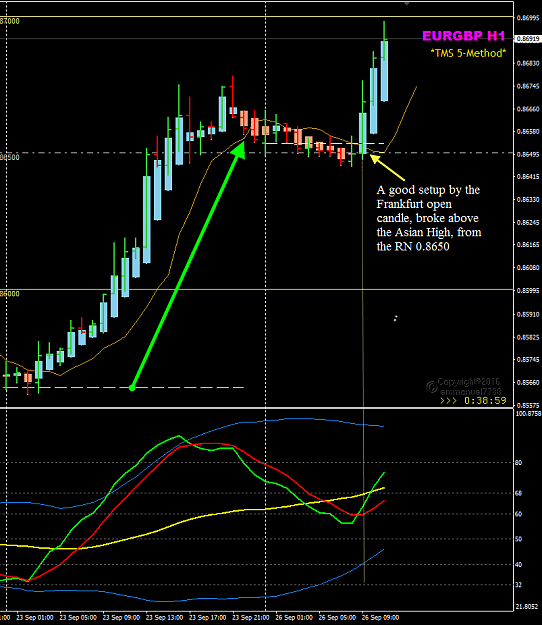The height and width of the screenshot is (625, 542).
Task: Click price axis value 0.86080
Action: coord(528,267)
